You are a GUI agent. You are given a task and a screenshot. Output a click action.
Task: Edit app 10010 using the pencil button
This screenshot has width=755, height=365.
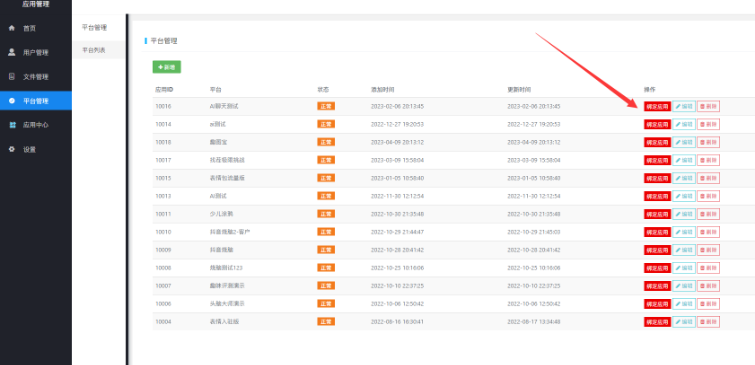coord(684,232)
